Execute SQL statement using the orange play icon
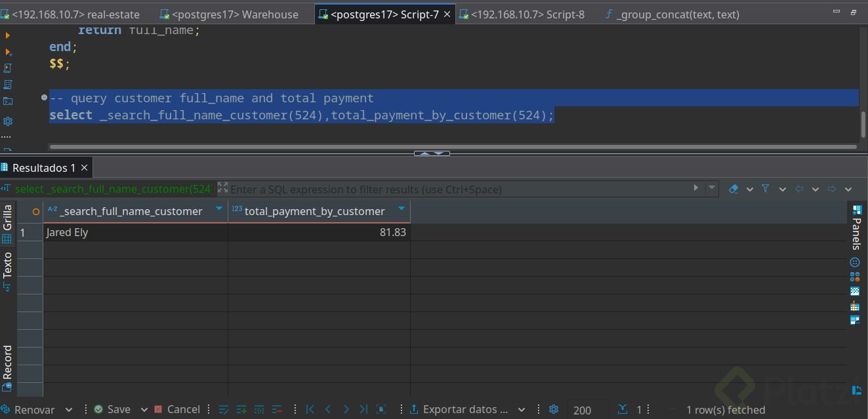Viewport: 868px width, 419px height. [8, 35]
